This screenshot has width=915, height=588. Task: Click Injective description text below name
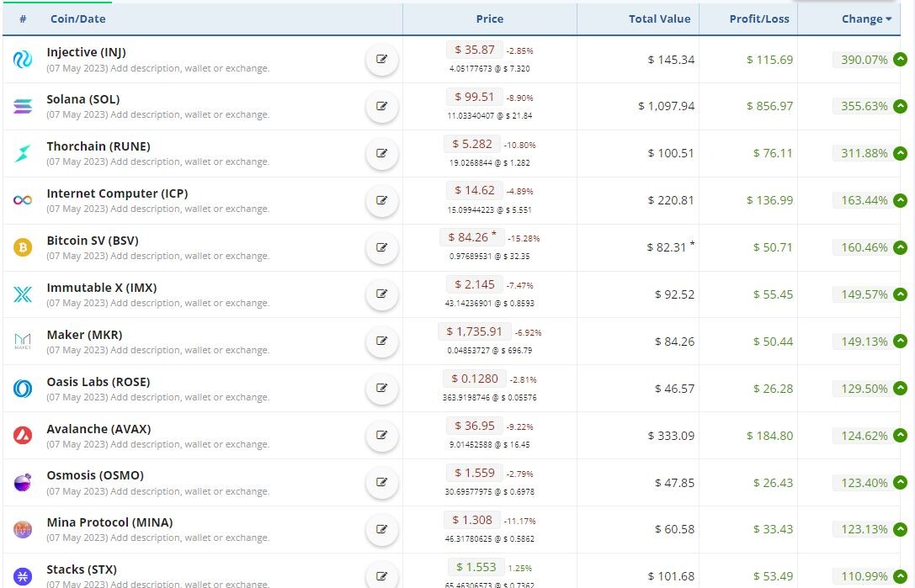[158, 68]
